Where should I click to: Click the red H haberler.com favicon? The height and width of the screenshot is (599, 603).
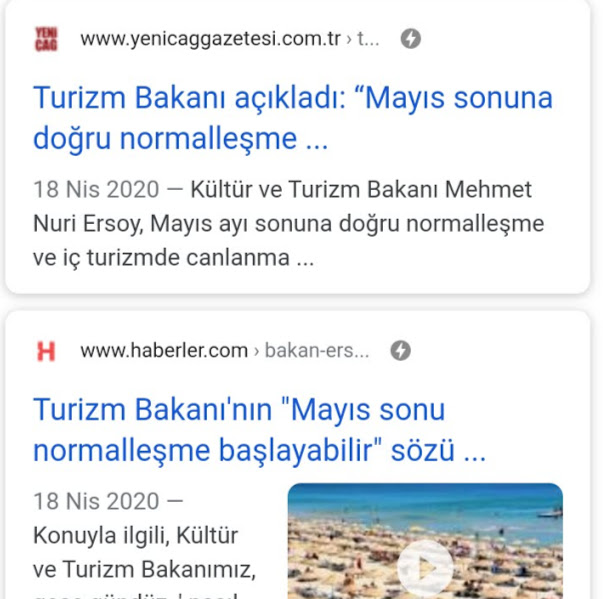(x=46, y=351)
